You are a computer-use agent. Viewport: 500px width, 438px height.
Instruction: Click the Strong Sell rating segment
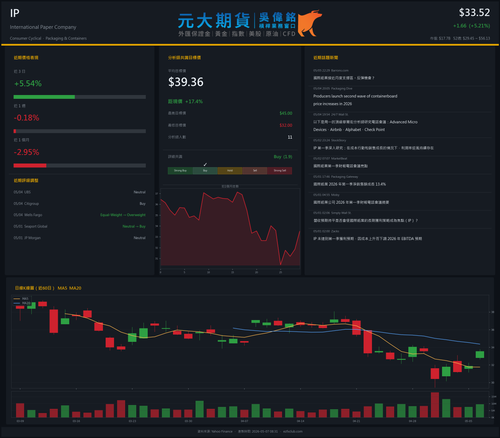click(x=280, y=171)
